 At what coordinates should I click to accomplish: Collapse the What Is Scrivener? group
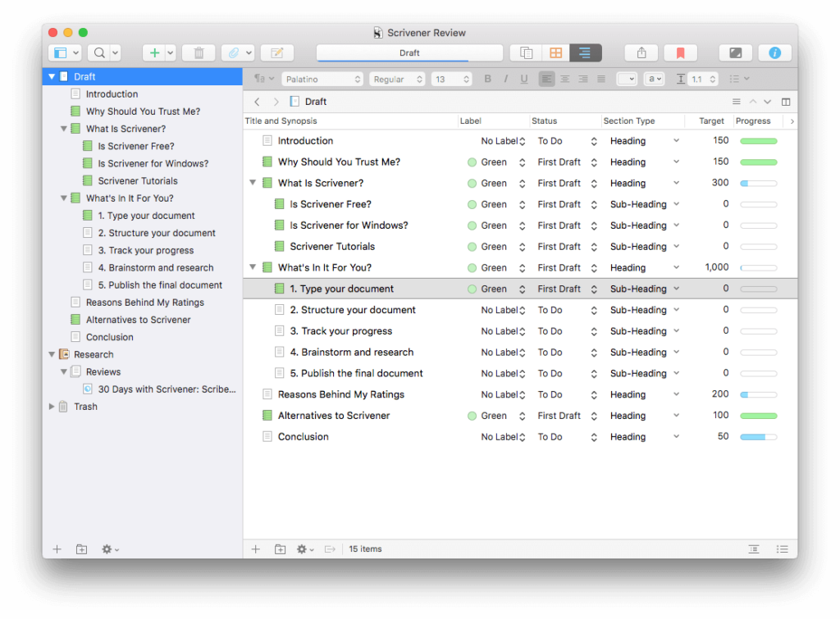pos(65,129)
